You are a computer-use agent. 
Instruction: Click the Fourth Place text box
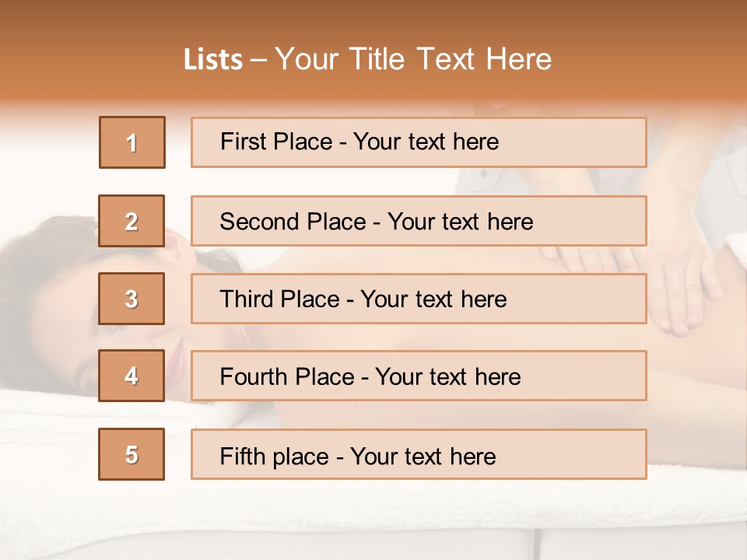tap(419, 376)
